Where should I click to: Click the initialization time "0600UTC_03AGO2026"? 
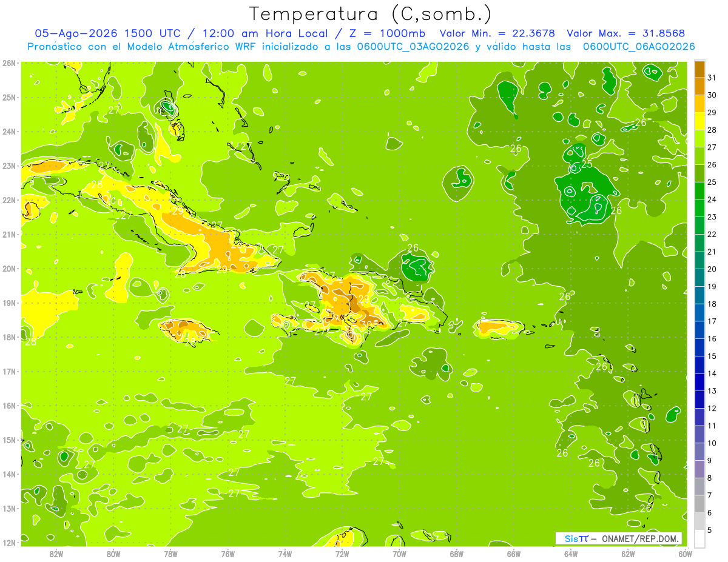[x=413, y=47]
